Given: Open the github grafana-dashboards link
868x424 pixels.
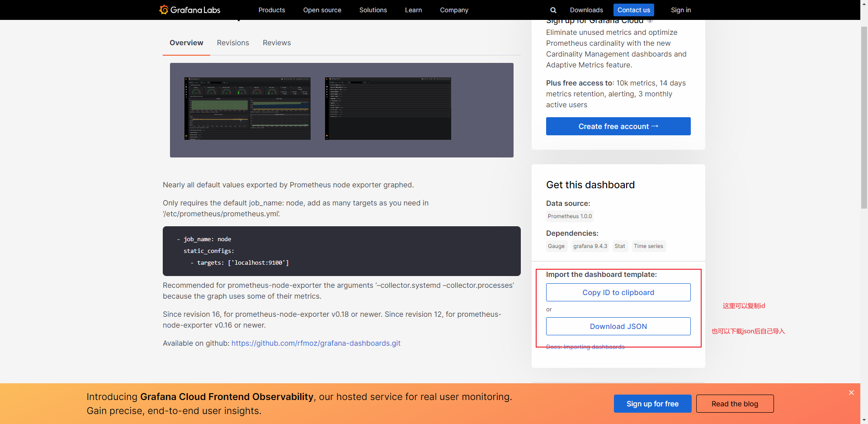Looking at the screenshot, I should click(x=316, y=343).
